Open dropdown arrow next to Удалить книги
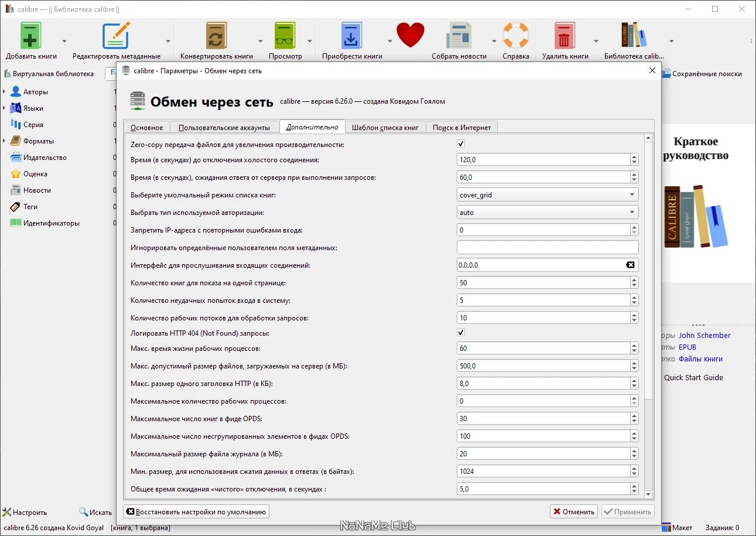Viewport: 756px width, 536px height. [596, 41]
